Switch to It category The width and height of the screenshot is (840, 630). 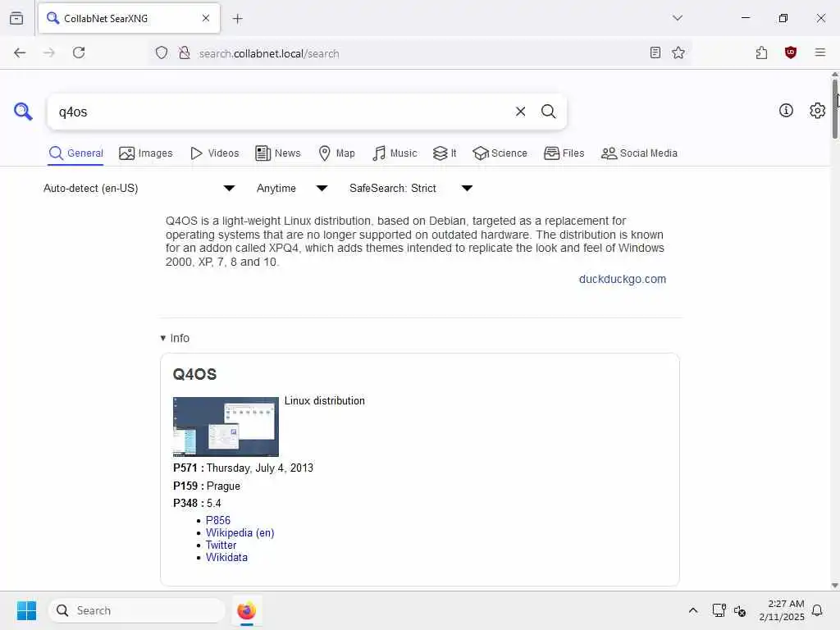(445, 153)
